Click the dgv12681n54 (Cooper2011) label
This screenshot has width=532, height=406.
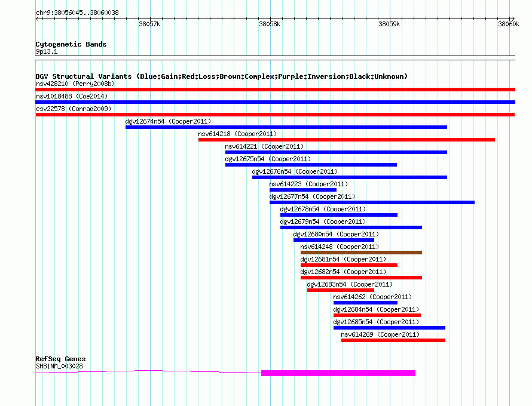tap(343, 259)
